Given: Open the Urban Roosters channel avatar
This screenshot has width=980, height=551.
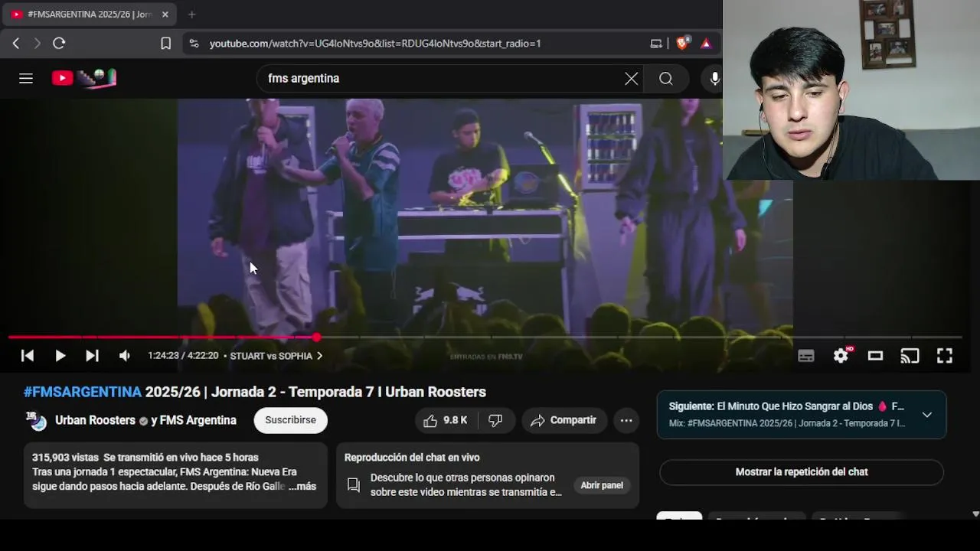Looking at the screenshot, I should pyautogui.click(x=36, y=420).
